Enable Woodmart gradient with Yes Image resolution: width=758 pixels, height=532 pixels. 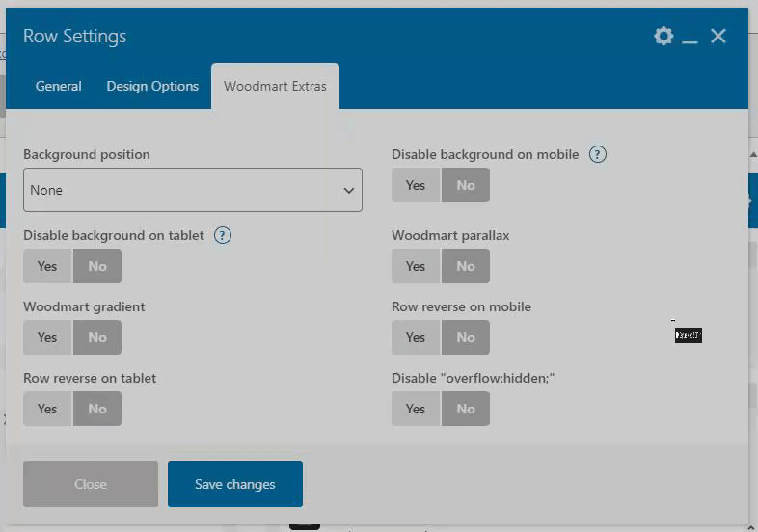pyautogui.click(x=47, y=337)
